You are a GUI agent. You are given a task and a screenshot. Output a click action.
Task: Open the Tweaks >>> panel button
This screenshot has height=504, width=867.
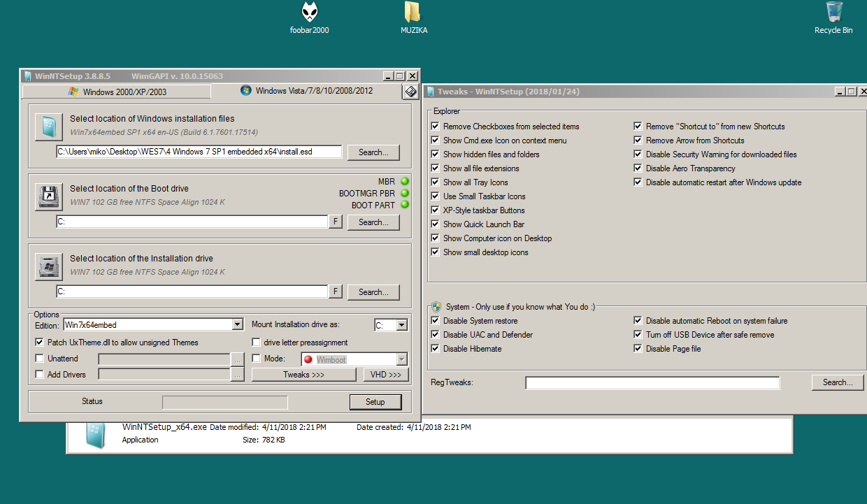pyautogui.click(x=303, y=375)
